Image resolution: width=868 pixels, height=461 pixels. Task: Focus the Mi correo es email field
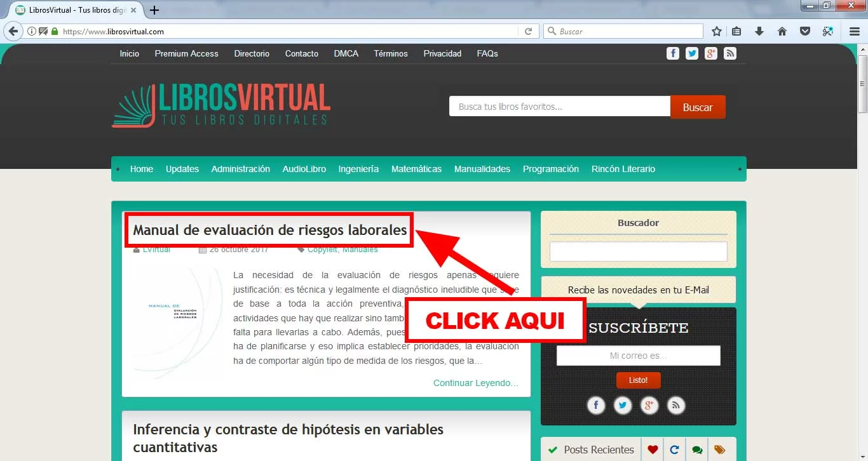(639, 356)
